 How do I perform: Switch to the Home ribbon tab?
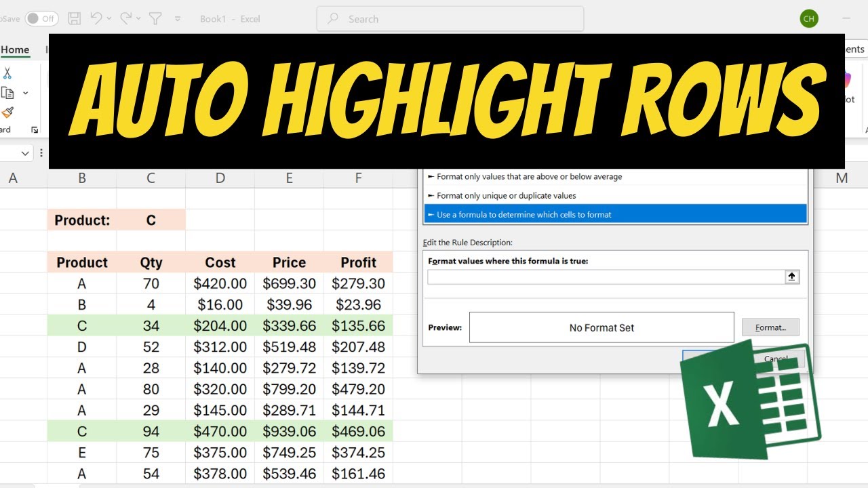15,49
